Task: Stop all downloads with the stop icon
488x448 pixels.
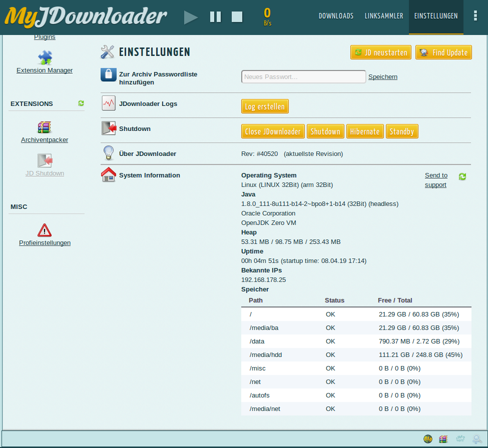Action: [237, 17]
